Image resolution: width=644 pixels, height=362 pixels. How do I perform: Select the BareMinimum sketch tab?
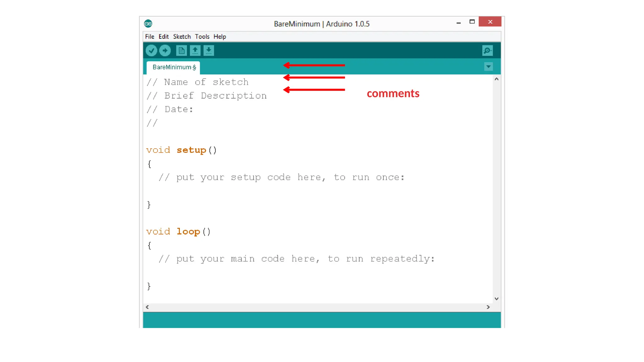point(173,68)
